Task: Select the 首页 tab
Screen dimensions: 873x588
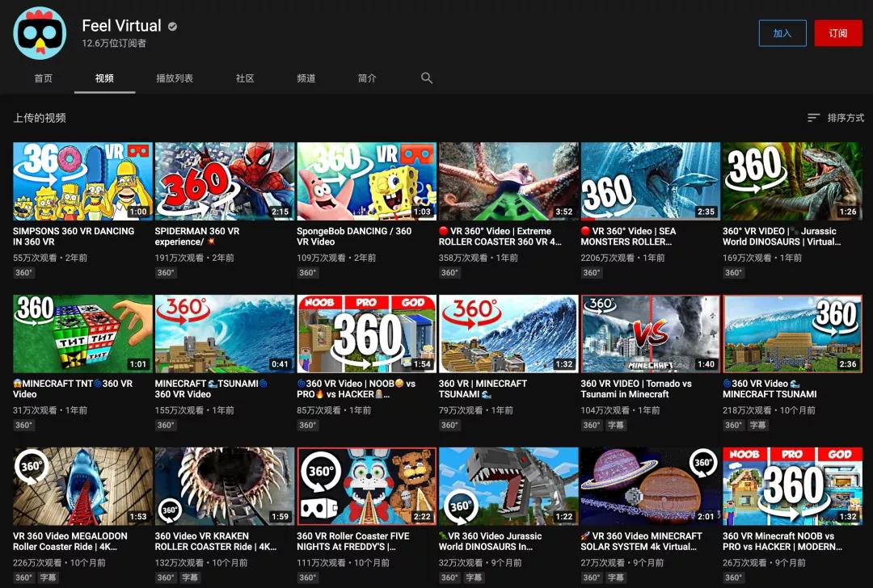Action: (x=43, y=78)
